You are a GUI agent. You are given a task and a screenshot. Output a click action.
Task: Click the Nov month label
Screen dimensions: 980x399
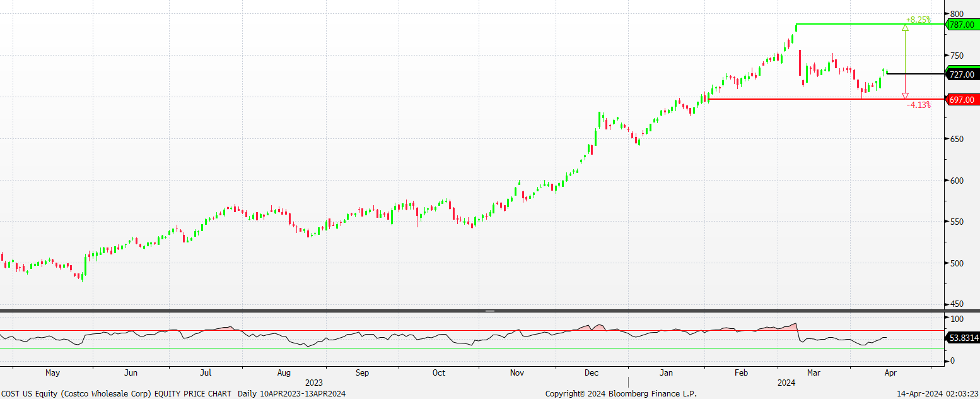(x=517, y=372)
